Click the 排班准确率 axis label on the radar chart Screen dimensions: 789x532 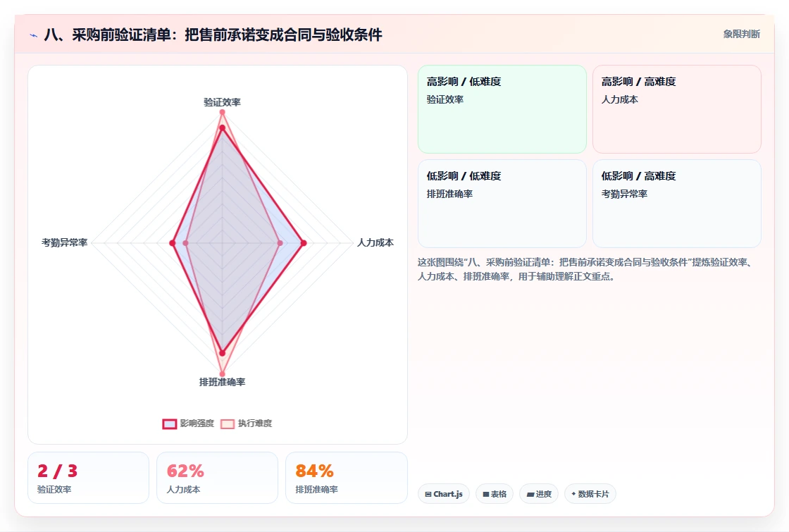point(222,382)
